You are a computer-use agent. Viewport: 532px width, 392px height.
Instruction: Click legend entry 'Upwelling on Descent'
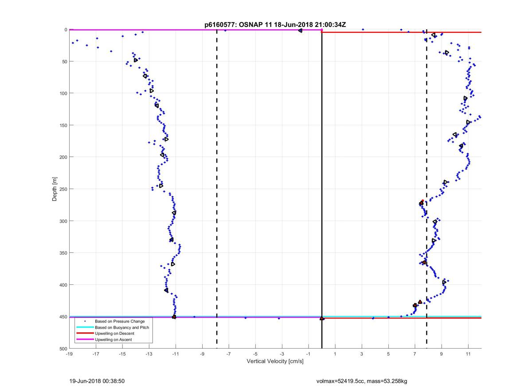point(115,333)
